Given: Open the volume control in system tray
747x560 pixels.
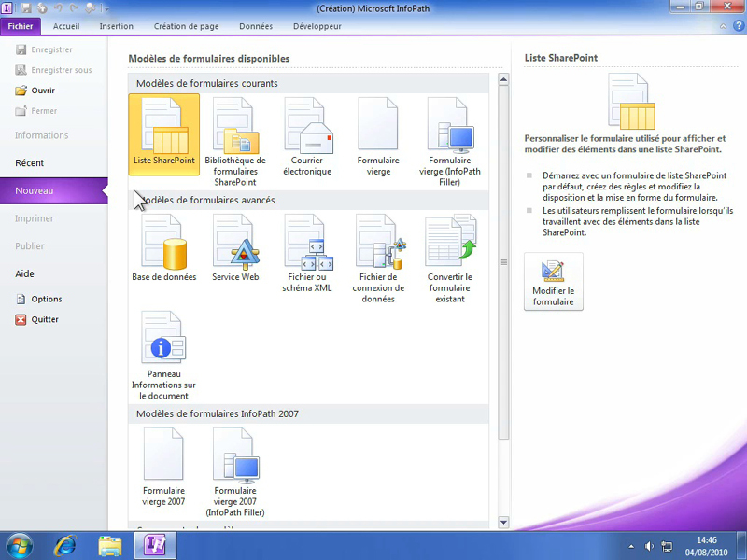Looking at the screenshot, I should pos(649,546).
